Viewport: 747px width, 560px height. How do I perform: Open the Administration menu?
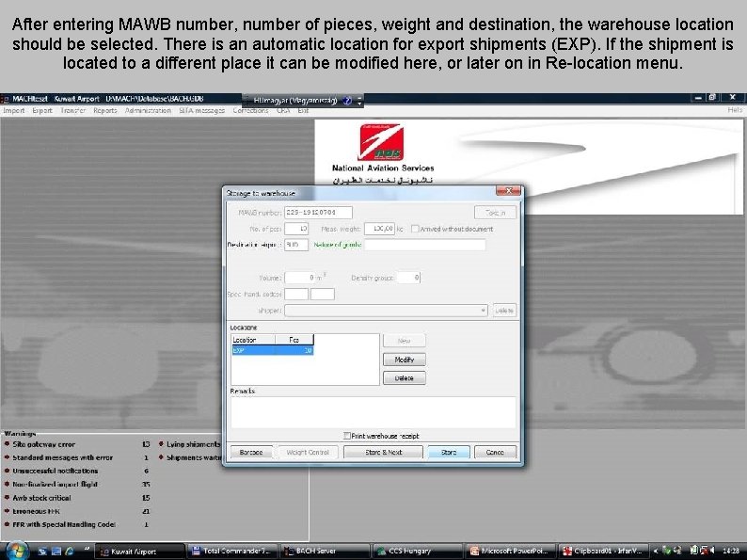(148, 110)
